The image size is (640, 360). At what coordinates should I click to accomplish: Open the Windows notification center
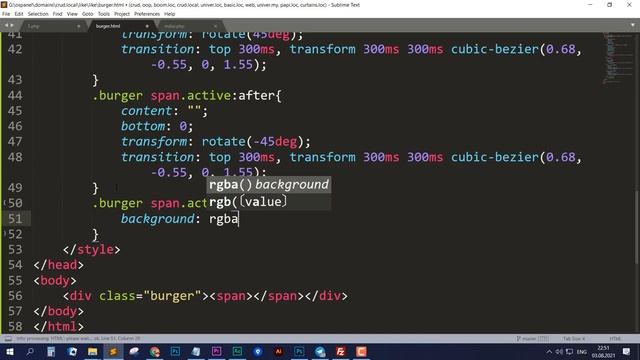(627, 351)
